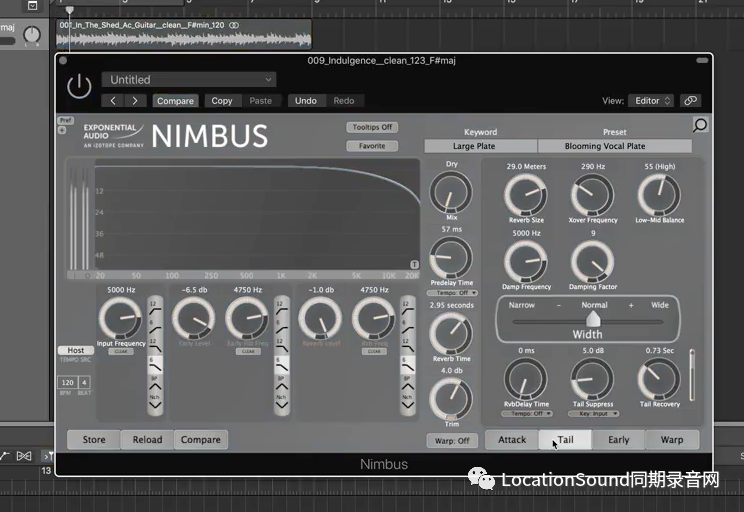Image resolution: width=744 pixels, height=512 pixels.
Task: Click the Damp Frequency knob
Action: [x=526, y=261]
